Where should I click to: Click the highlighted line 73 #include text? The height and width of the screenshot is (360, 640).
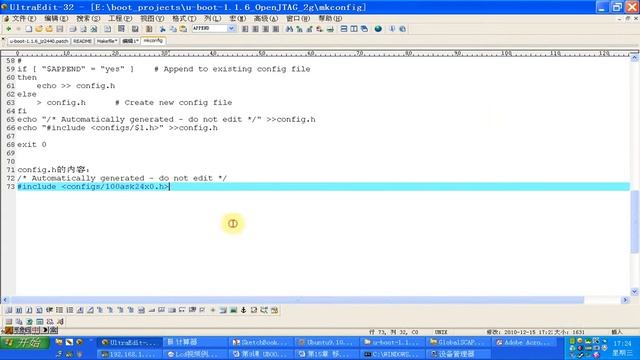(x=93, y=187)
